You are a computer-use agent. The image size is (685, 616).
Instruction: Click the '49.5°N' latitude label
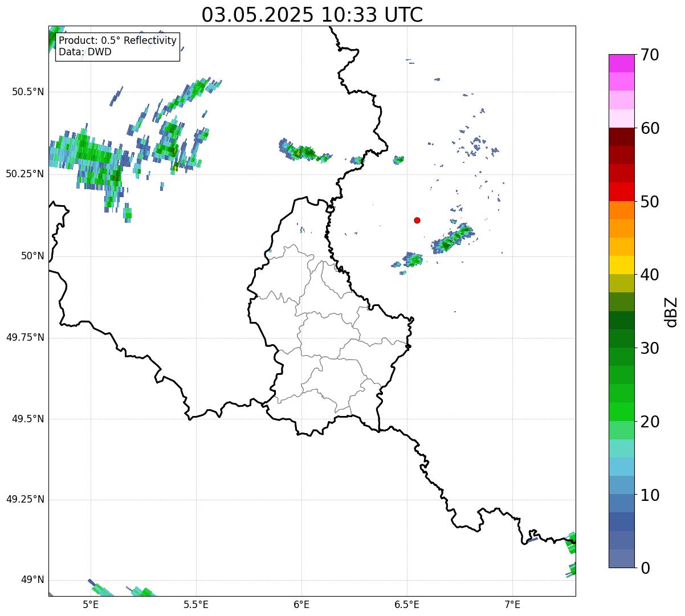(28, 419)
